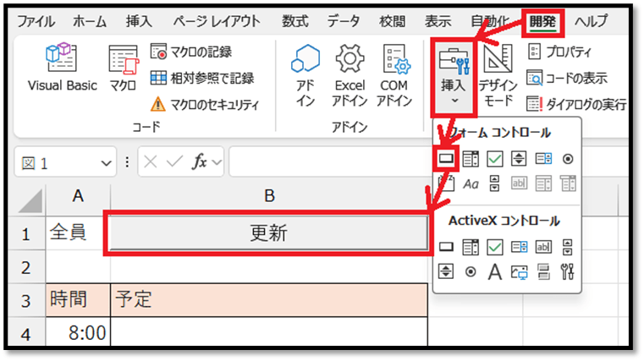Select the ActiveX checkbox control icon
The width and height of the screenshot is (644, 361).
coord(496,246)
